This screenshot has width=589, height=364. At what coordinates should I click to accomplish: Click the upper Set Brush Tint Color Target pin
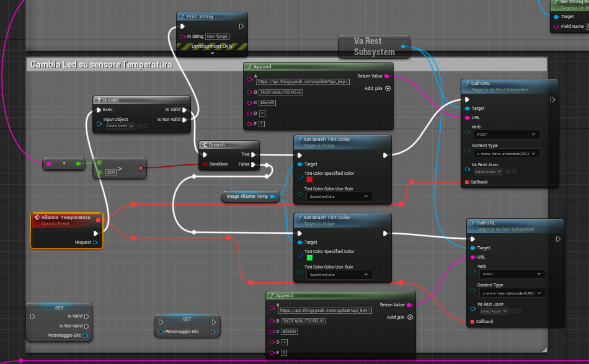299,164
